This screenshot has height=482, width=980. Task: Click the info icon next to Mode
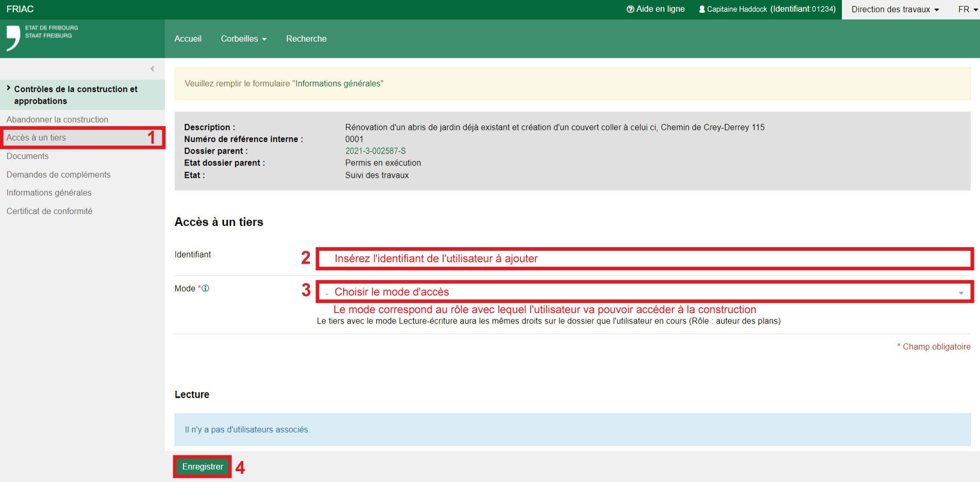click(x=206, y=288)
